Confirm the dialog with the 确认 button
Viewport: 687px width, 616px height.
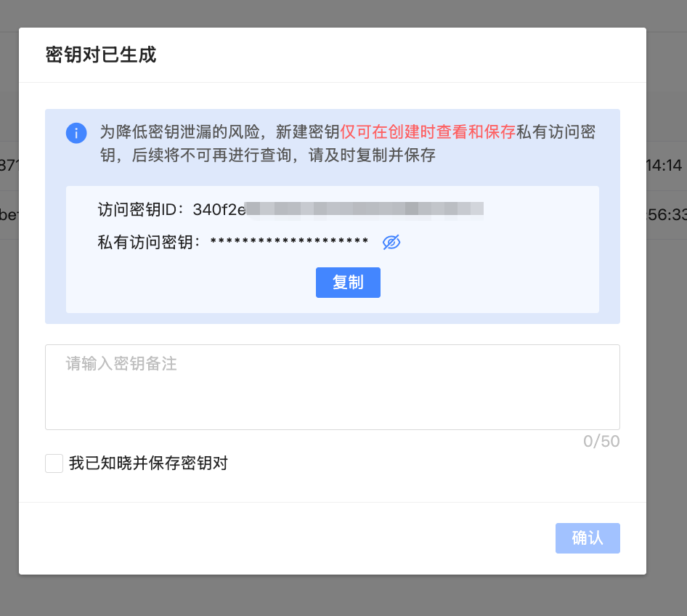pos(588,538)
